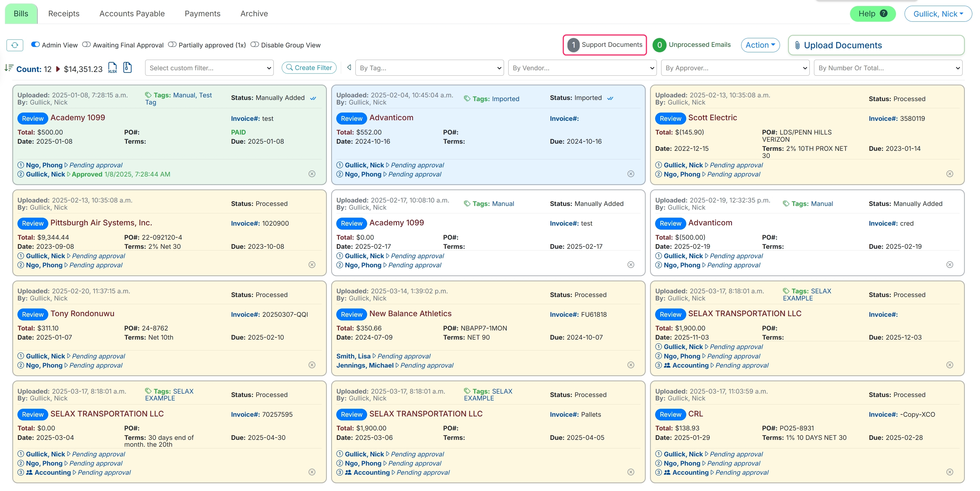This screenshot has height=491, width=980.
Task: Open the Action dropdown menu
Action: [x=760, y=45]
